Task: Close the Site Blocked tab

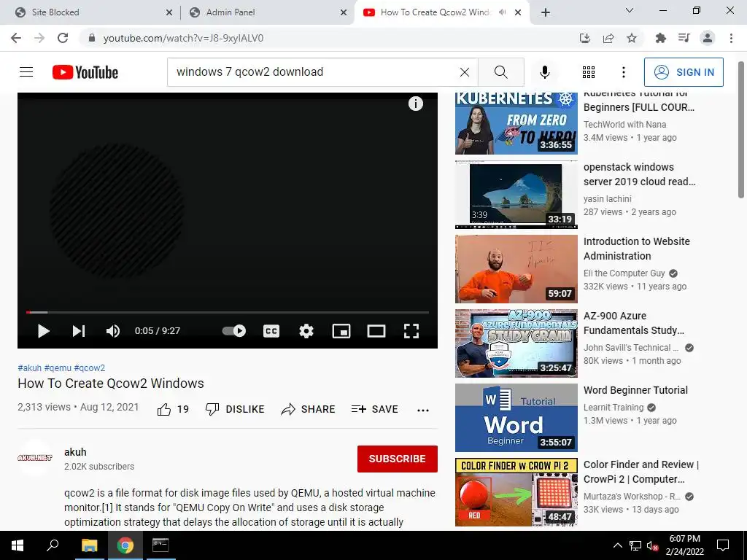Action: (x=169, y=13)
